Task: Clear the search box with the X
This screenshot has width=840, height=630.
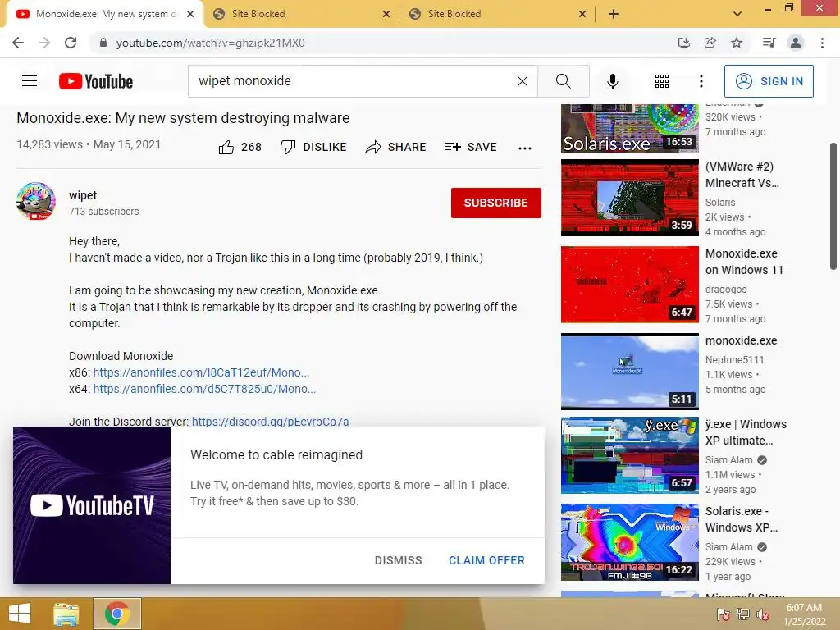Action: coord(523,81)
